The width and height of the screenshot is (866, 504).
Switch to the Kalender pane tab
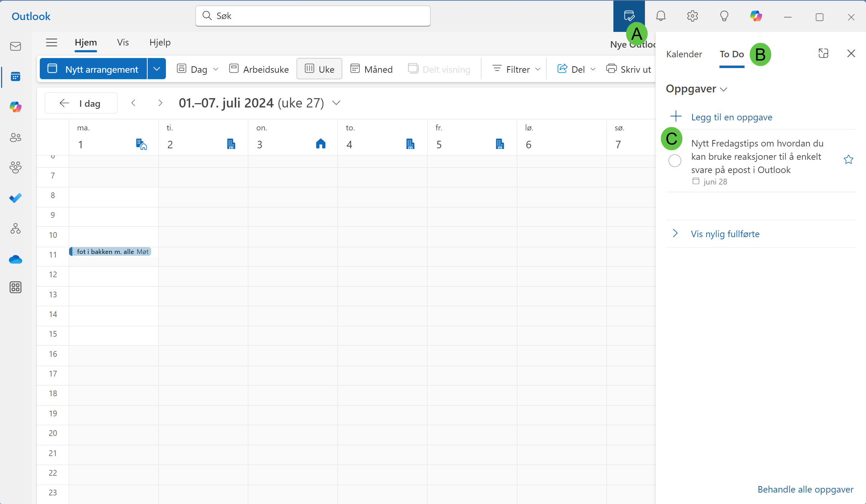click(x=684, y=54)
